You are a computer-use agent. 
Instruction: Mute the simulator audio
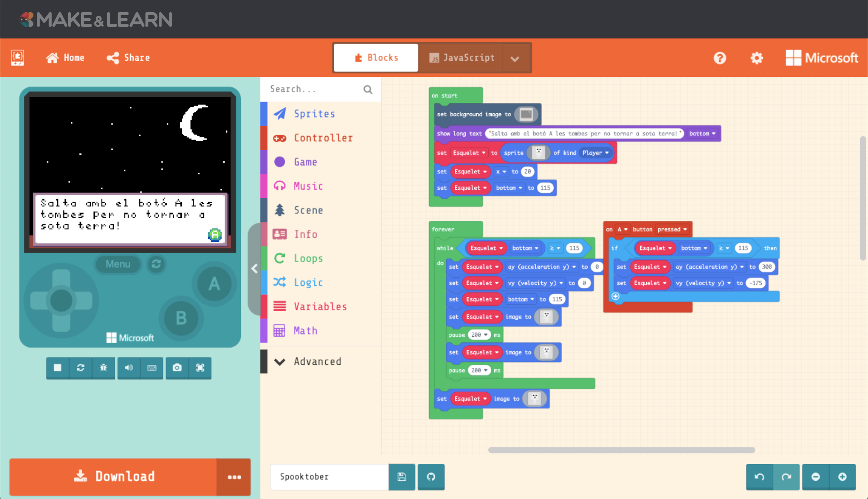(129, 368)
